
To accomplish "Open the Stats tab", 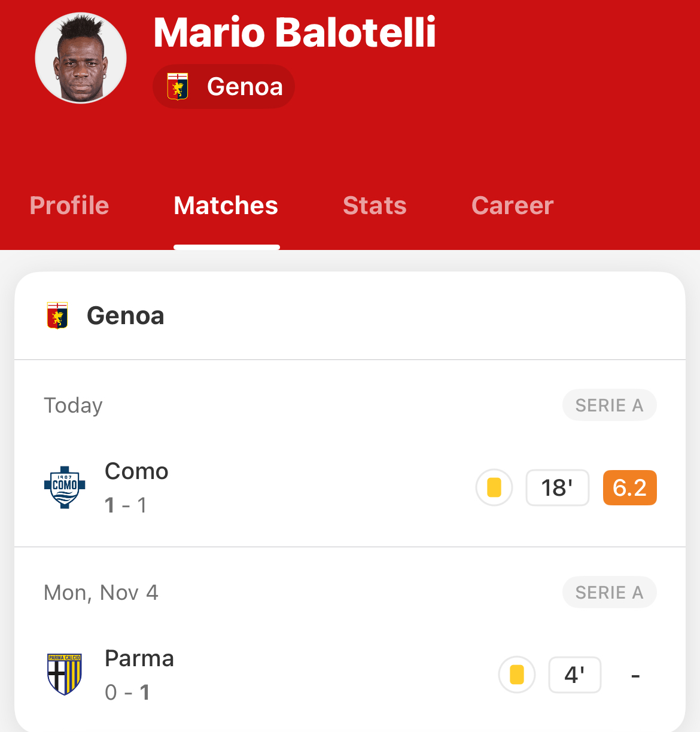I will tap(375, 206).
